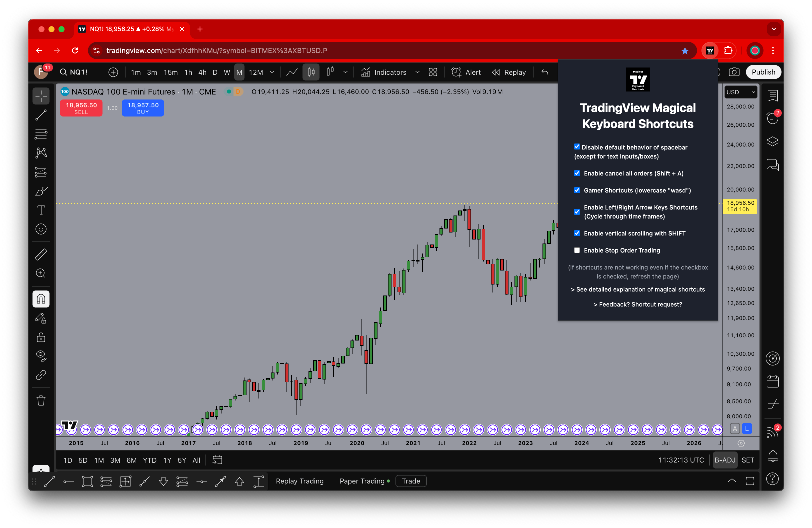Click the NQ1! symbol search field
The image size is (812, 528).
tap(78, 72)
